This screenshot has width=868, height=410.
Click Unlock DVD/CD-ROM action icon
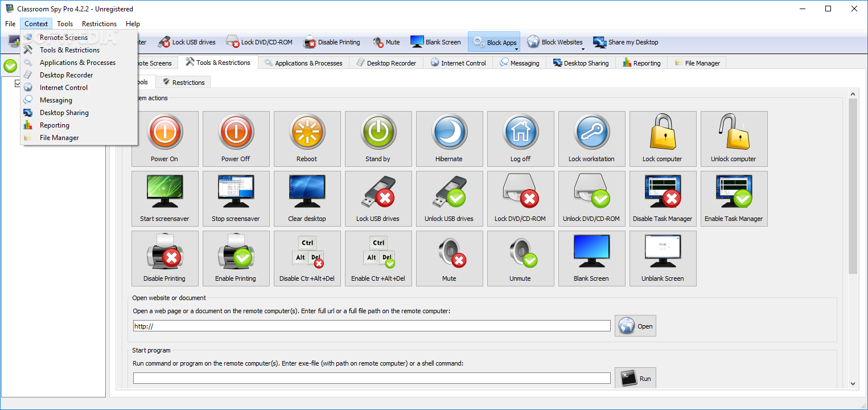591,198
